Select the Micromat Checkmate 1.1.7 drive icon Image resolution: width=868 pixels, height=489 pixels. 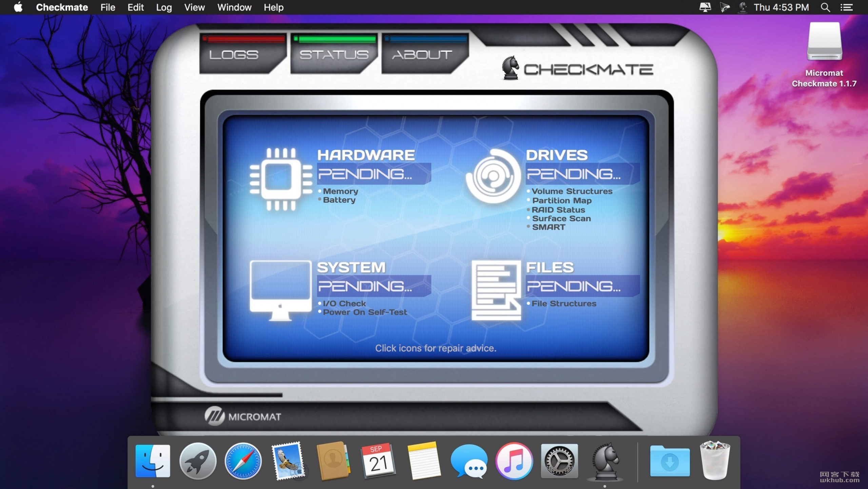[x=824, y=41]
